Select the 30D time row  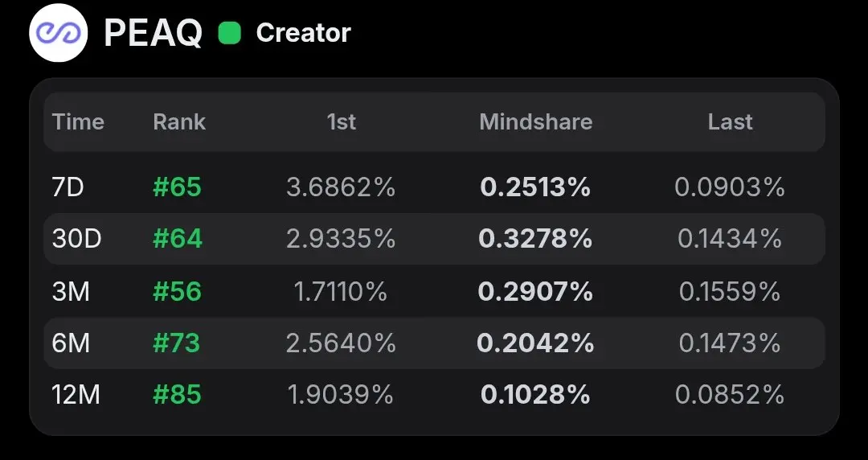coord(434,239)
